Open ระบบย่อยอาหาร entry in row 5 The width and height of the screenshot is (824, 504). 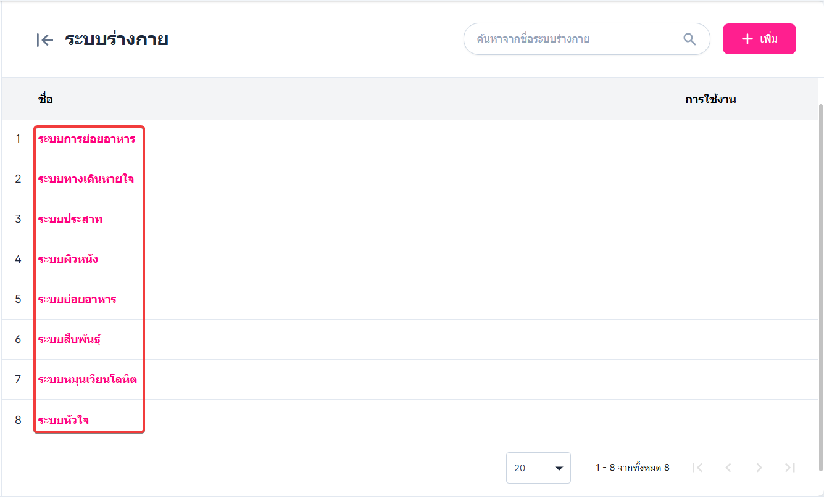click(77, 299)
